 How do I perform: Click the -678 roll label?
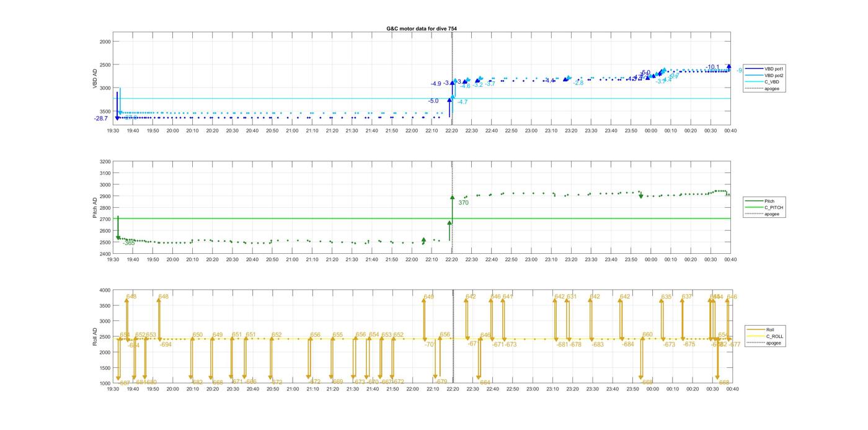(x=575, y=344)
